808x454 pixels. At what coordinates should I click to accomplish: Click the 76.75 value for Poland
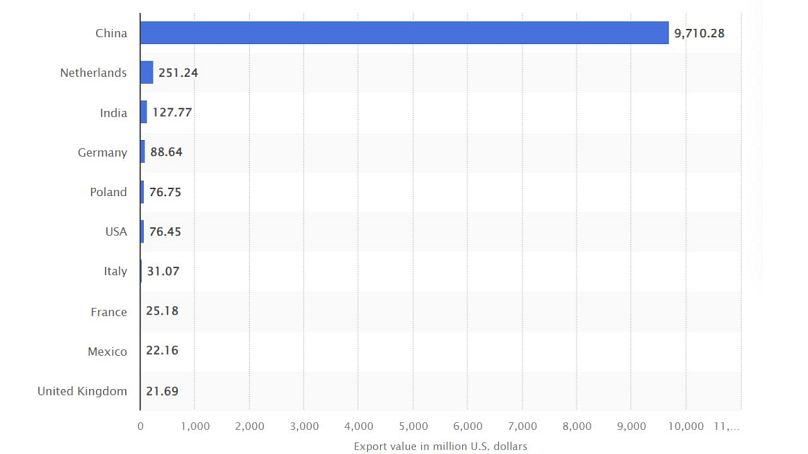165,192
